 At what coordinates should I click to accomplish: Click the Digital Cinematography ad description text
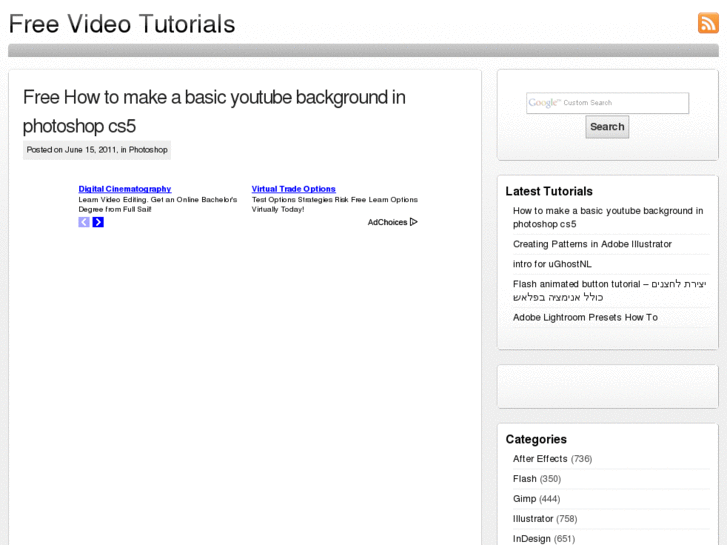(x=158, y=204)
